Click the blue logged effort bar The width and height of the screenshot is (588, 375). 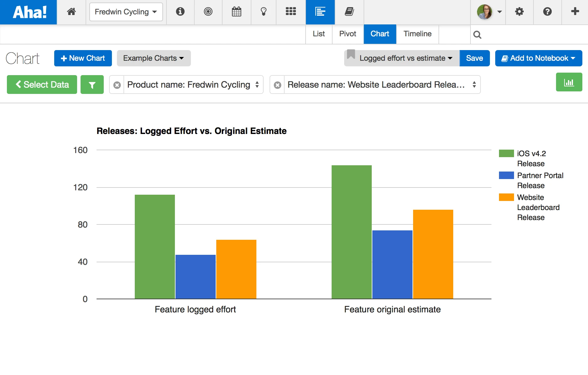196,277
